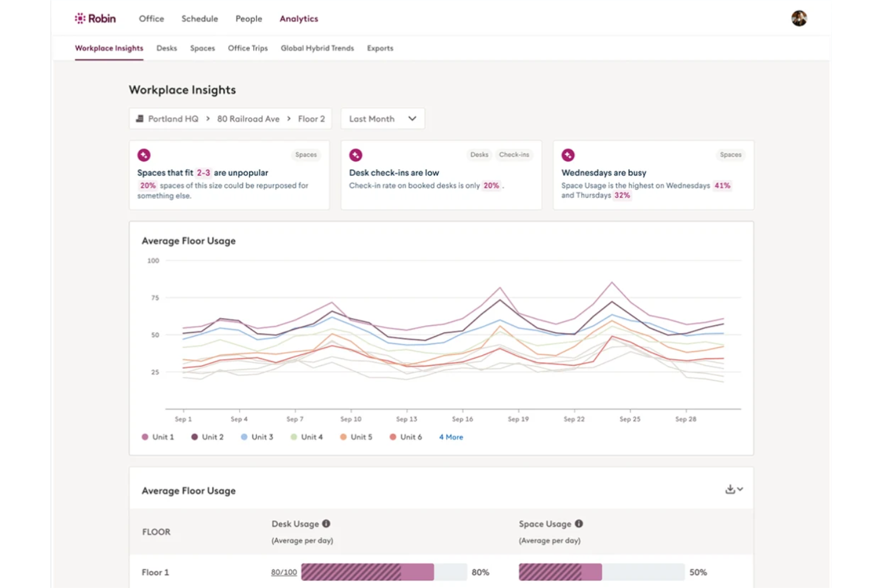Click the 100 label on the chart's vertical axis
Viewport: 882px width, 588px height.
[x=153, y=260]
